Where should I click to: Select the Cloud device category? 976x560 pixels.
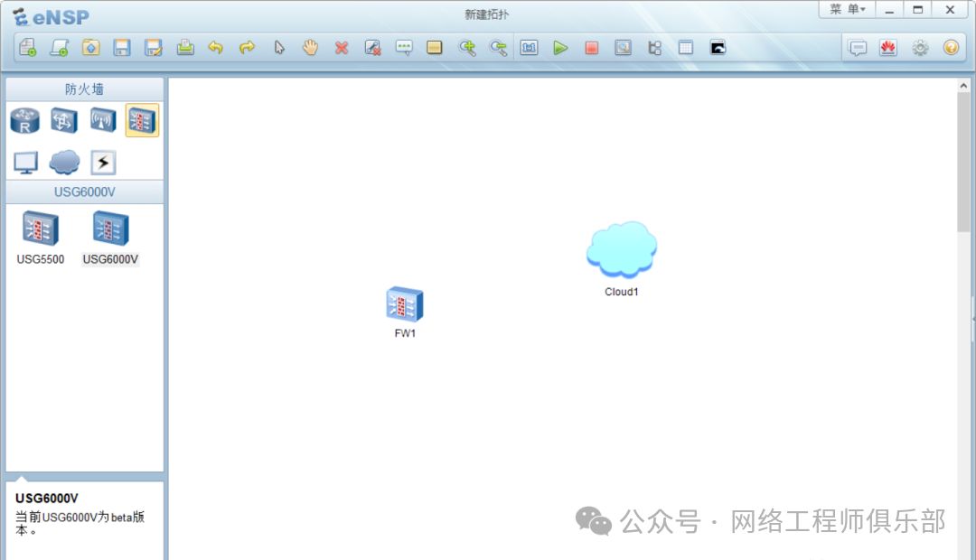click(64, 163)
